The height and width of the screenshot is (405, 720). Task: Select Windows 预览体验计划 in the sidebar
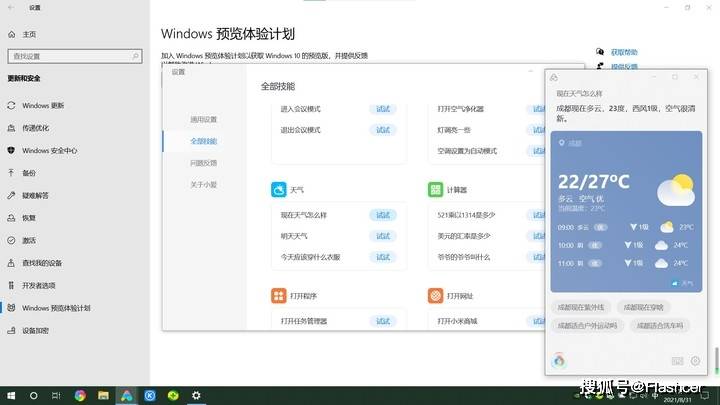click(49, 308)
